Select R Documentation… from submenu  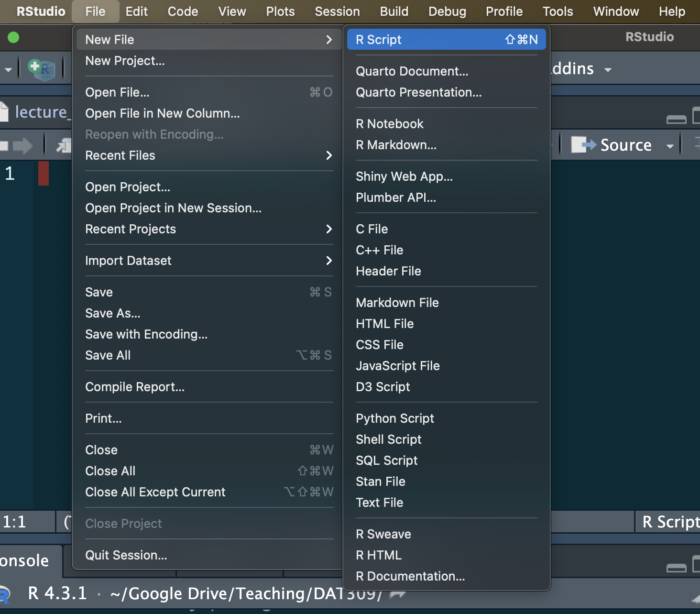(x=447, y=576)
